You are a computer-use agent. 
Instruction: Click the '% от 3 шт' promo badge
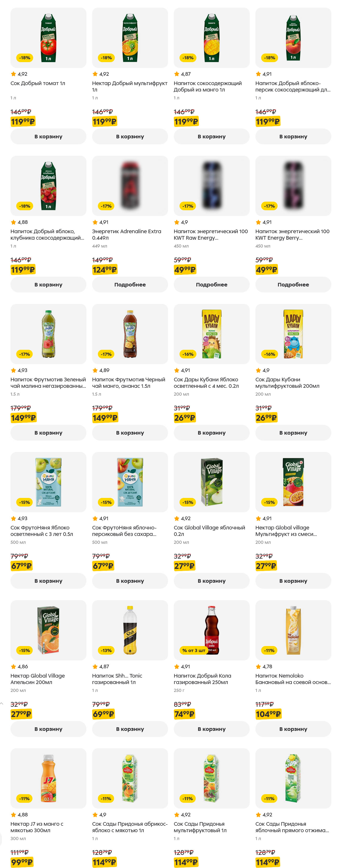pos(193,650)
